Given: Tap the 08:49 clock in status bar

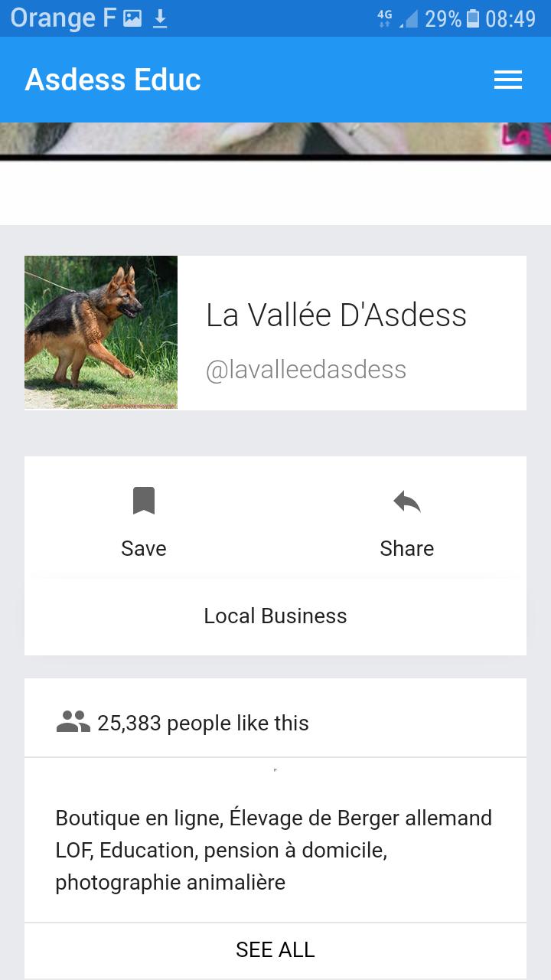Looking at the screenshot, I should coord(510,18).
